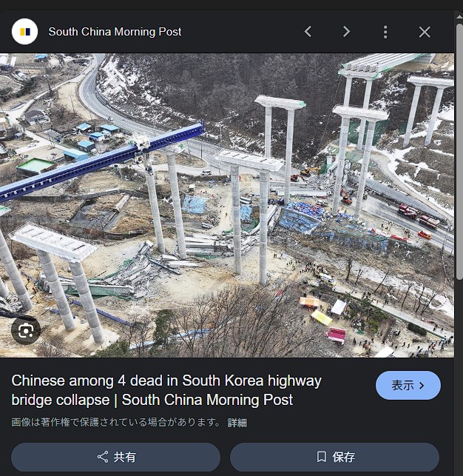463x476 pixels.
Task: Click the South China Morning Post logo icon
Action: point(24,32)
